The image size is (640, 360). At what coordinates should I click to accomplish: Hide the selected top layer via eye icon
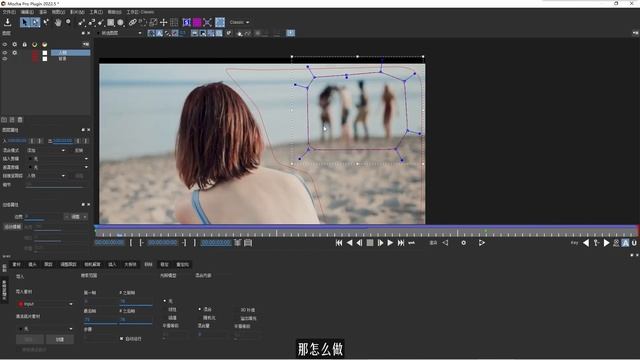coord(5,53)
